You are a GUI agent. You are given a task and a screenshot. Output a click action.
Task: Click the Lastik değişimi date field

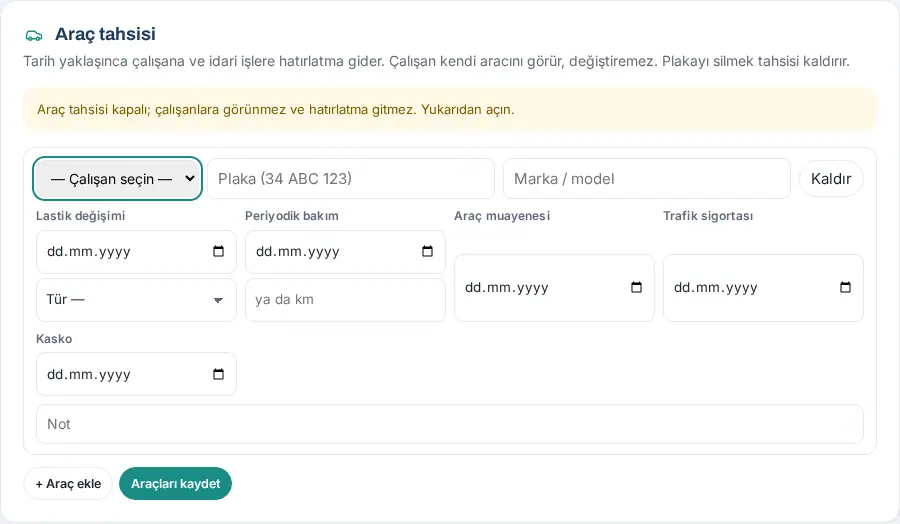136,251
